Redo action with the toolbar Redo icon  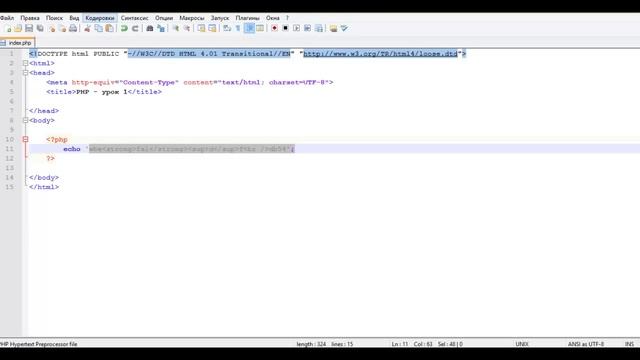point(135,28)
